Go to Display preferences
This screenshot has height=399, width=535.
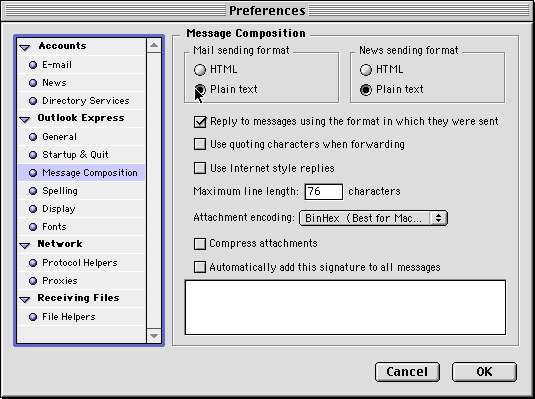(82, 209)
